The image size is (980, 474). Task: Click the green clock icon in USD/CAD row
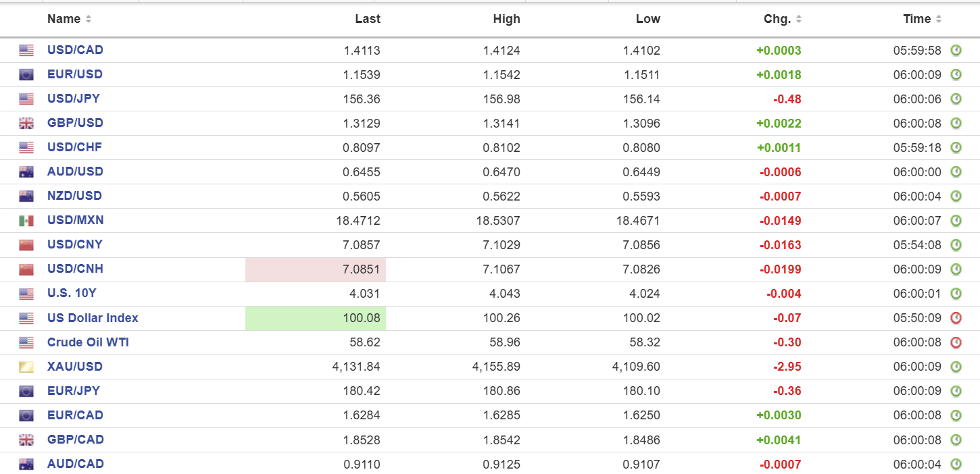(x=956, y=50)
